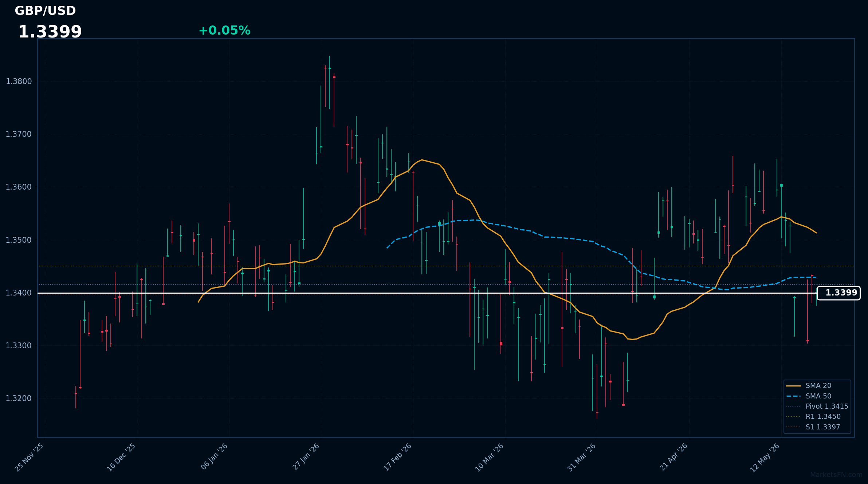Click the +0.05% change value
868x484 pixels.
[x=224, y=31]
